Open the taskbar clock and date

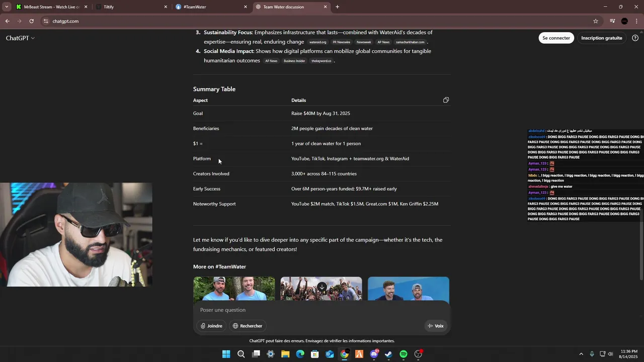629,354
